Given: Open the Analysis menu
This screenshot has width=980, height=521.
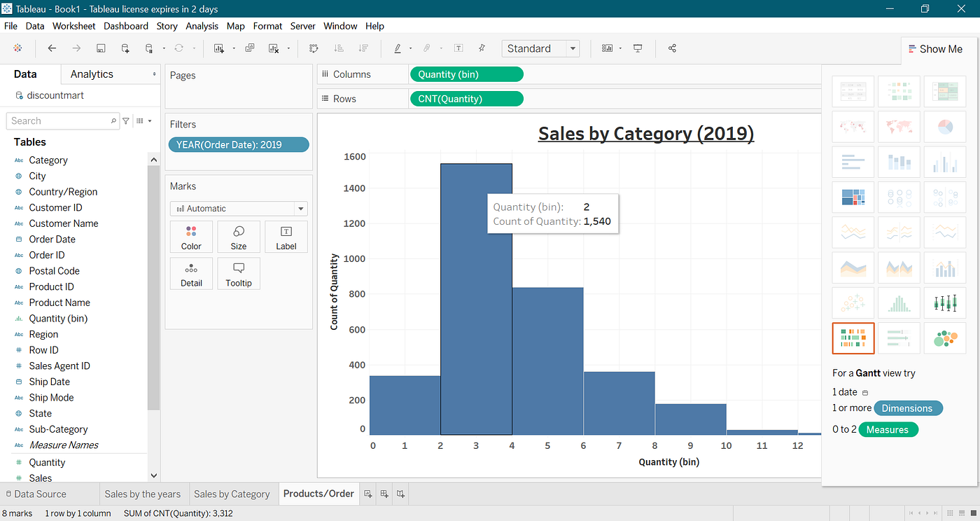Looking at the screenshot, I should click(202, 26).
